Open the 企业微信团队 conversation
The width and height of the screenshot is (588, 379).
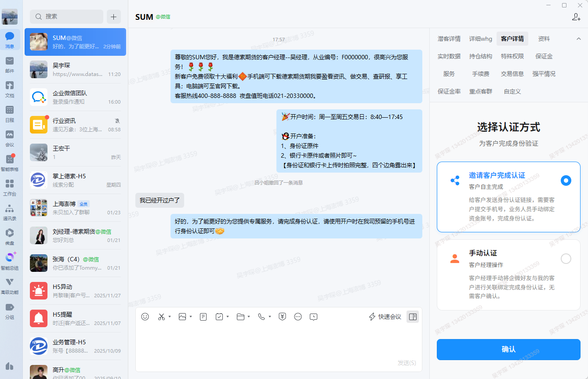click(x=75, y=97)
